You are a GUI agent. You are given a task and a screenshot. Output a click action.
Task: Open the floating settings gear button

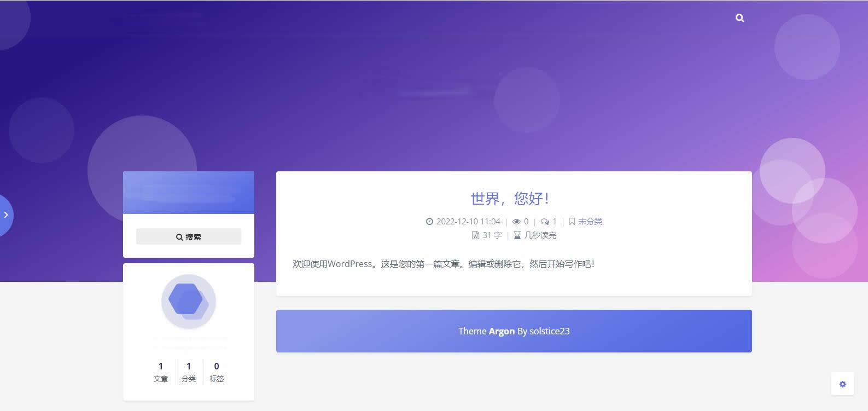842,384
